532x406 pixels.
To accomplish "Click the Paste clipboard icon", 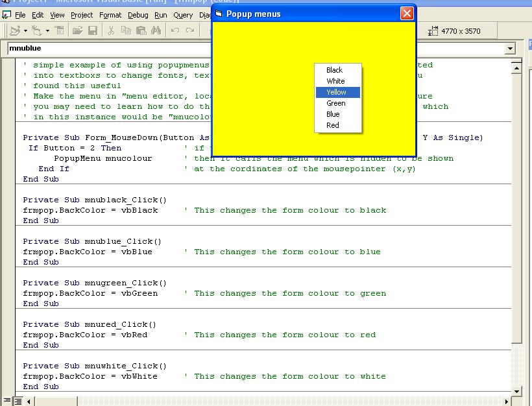I will coord(141,30).
